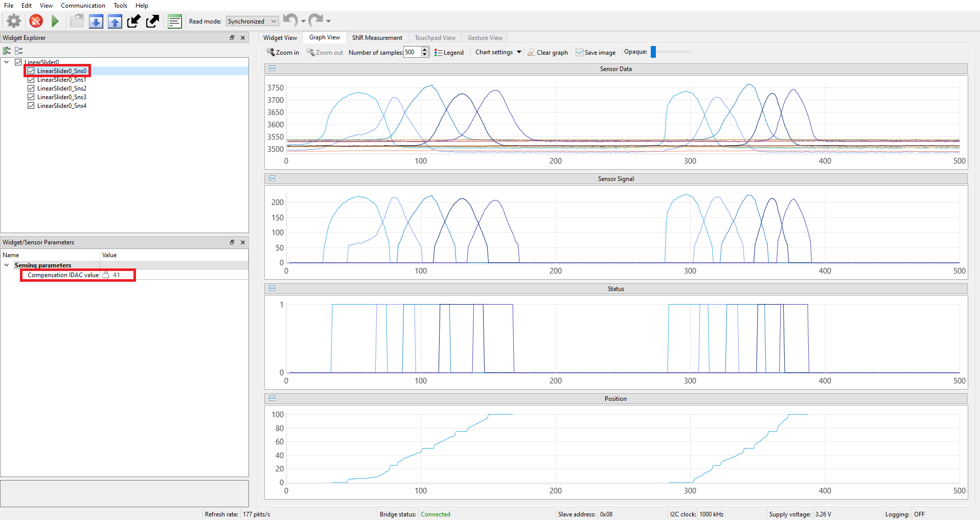Open the Redo history dropdown arrow
Image resolution: width=980 pixels, height=520 pixels.
pyautogui.click(x=328, y=21)
